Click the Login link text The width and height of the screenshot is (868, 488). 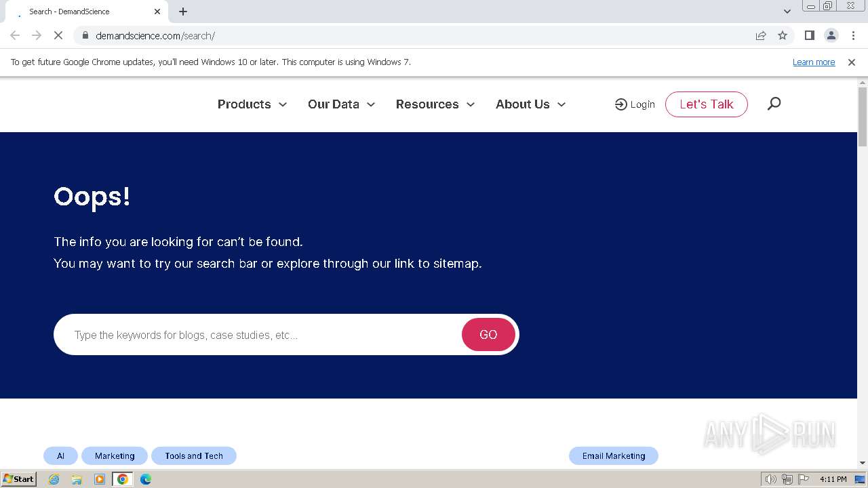(x=642, y=104)
